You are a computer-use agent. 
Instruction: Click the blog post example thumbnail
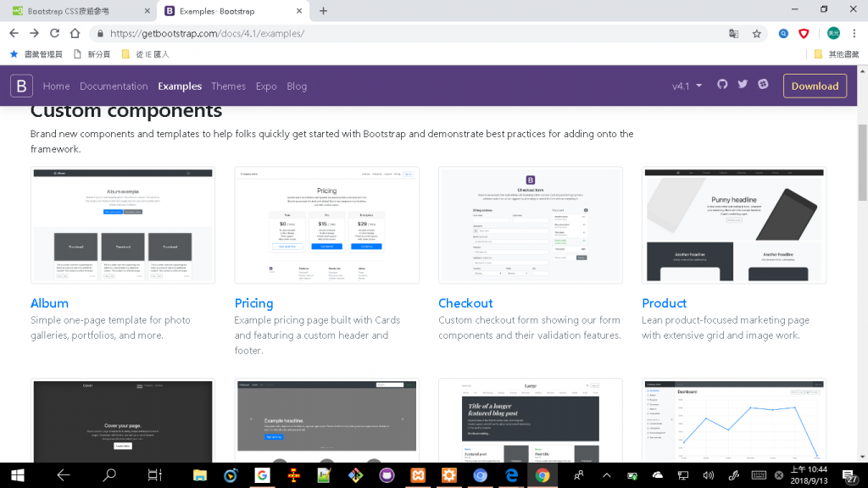tap(531, 420)
